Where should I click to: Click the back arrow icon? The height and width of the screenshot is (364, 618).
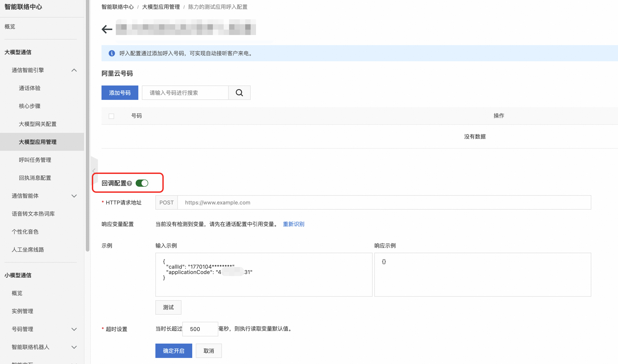[x=107, y=29]
